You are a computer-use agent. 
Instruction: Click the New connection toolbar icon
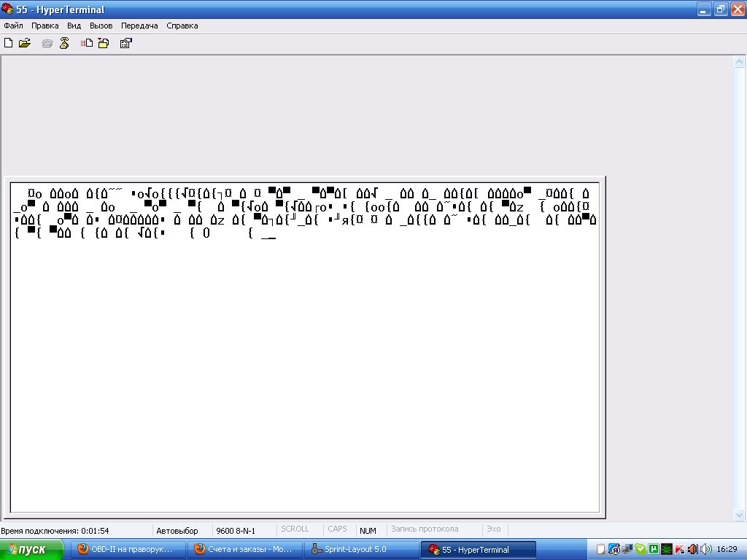pos(9,43)
